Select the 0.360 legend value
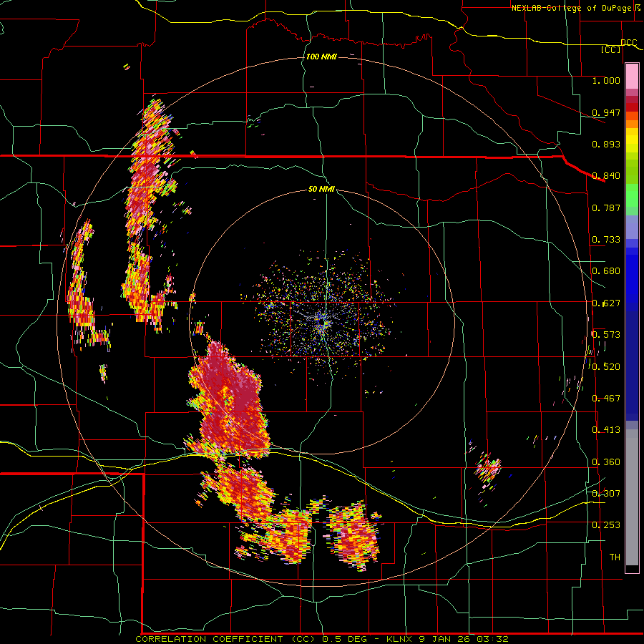 pos(606,462)
